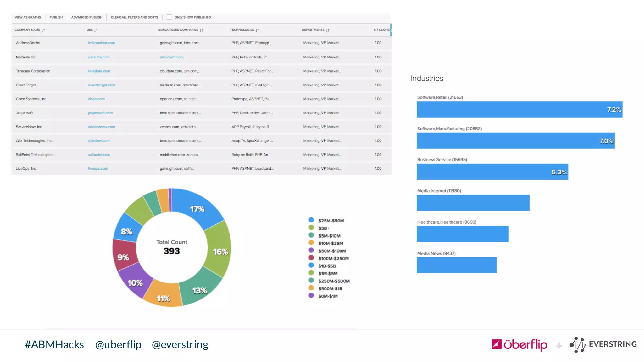Viewport: 644px width, 362px height.
Task: Sort by Company Name column arrows
Action: [x=43, y=30]
